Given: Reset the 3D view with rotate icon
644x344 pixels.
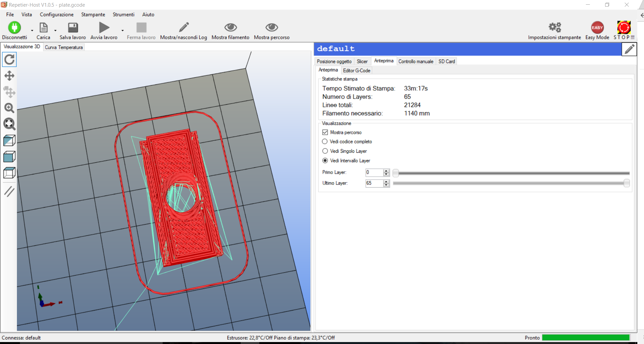Looking at the screenshot, I should [9, 60].
